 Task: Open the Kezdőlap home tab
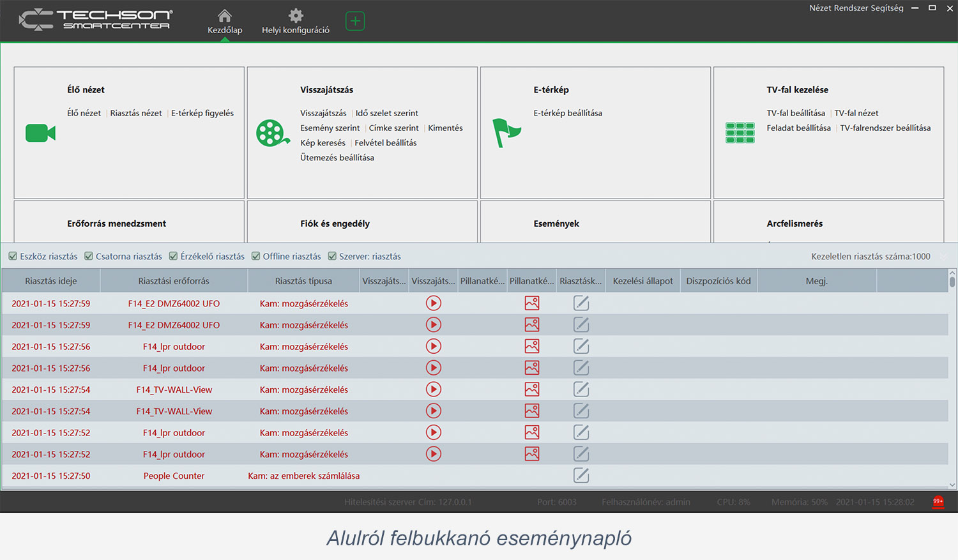[x=225, y=21]
